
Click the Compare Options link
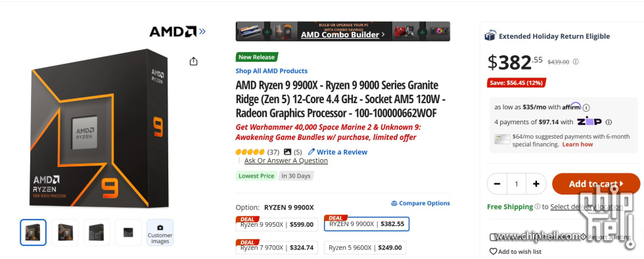click(x=420, y=203)
